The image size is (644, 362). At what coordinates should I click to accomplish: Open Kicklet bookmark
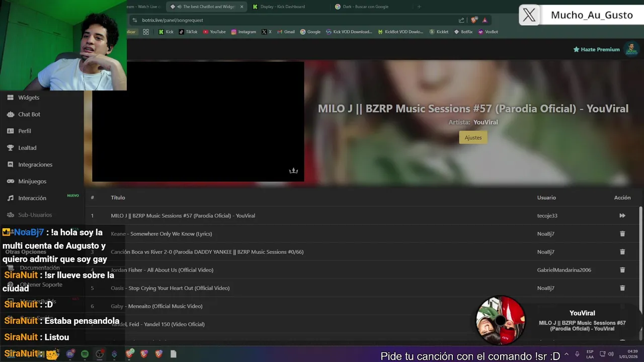pyautogui.click(x=439, y=32)
